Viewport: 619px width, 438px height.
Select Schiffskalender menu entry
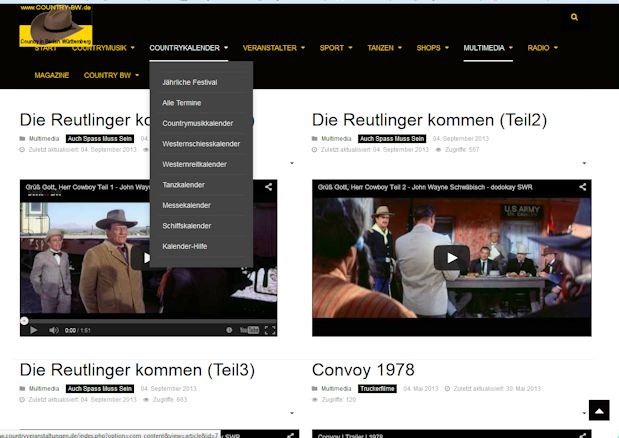tap(187, 226)
